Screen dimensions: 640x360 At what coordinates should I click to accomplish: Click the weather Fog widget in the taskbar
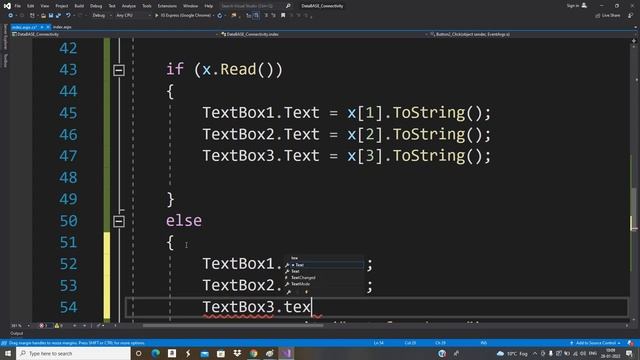click(512, 353)
